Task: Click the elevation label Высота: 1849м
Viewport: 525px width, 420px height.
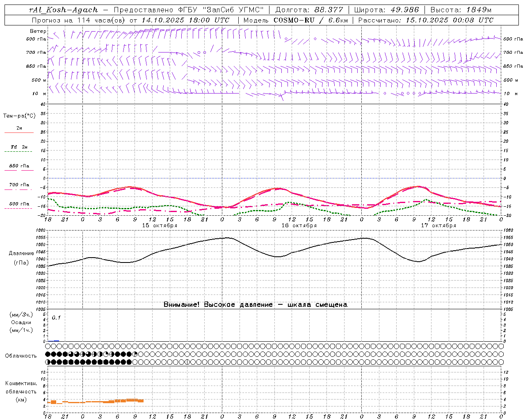Action: click(461, 10)
